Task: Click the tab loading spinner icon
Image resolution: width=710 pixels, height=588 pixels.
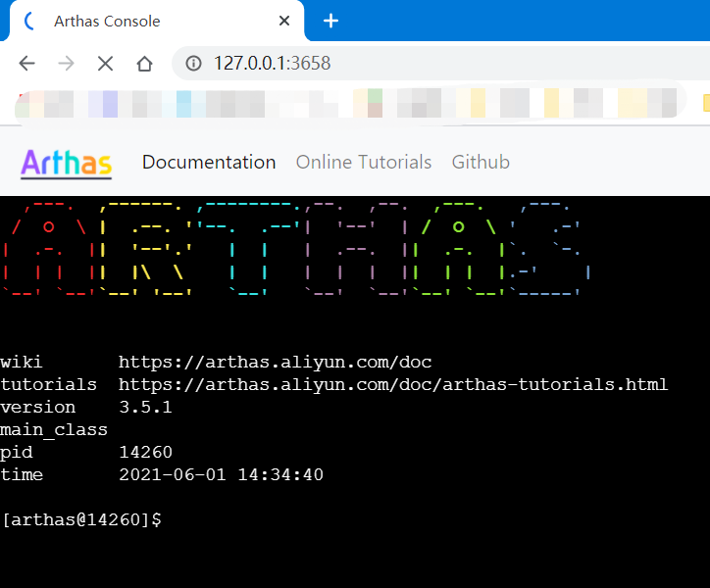Action: pos(29,21)
